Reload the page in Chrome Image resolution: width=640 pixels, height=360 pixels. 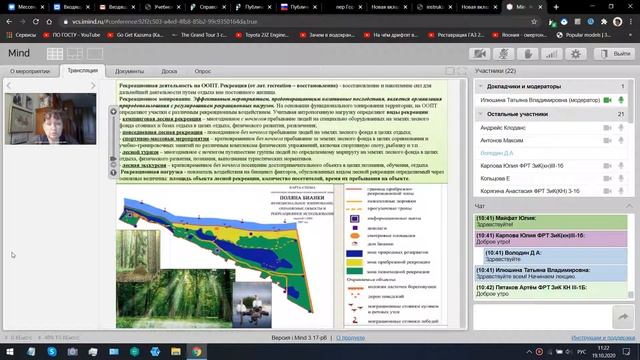point(36,22)
